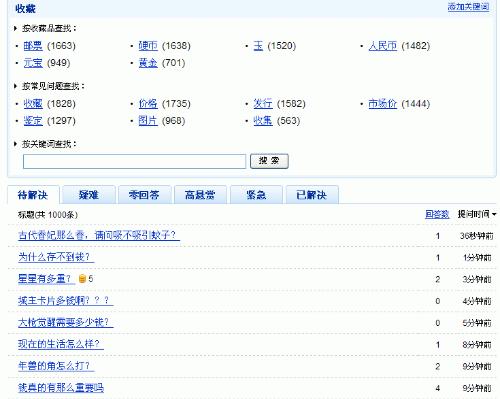This screenshot has width=500, height=399.
Task: Click the 8分钟前 timestamp
Action: coord(477,345)
